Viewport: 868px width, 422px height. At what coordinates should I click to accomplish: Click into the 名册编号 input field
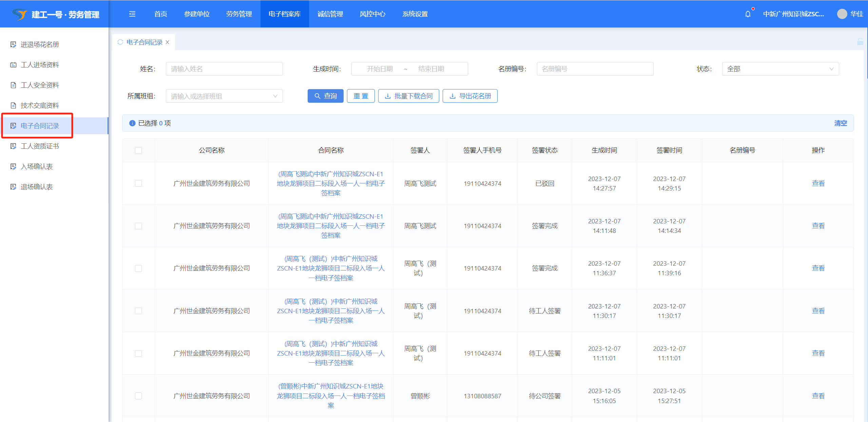(x=595, y=69)
